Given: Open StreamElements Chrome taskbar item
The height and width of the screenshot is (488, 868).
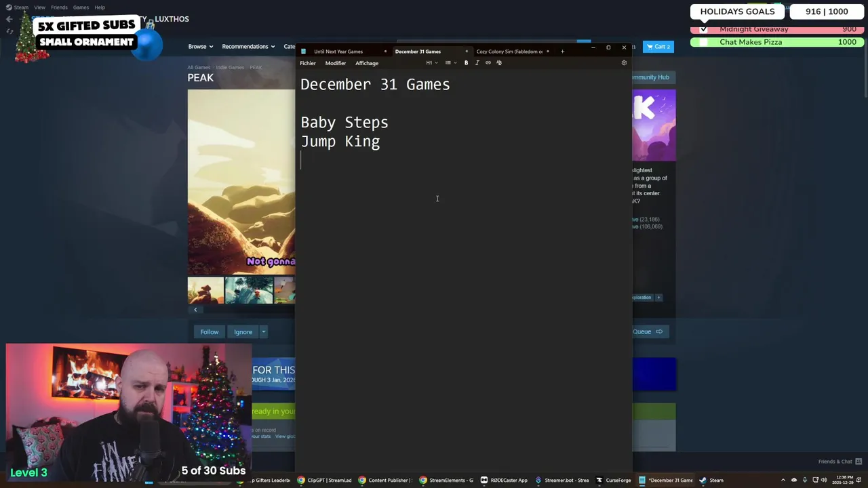Looking at the screenshot, I should pos(447,481).
